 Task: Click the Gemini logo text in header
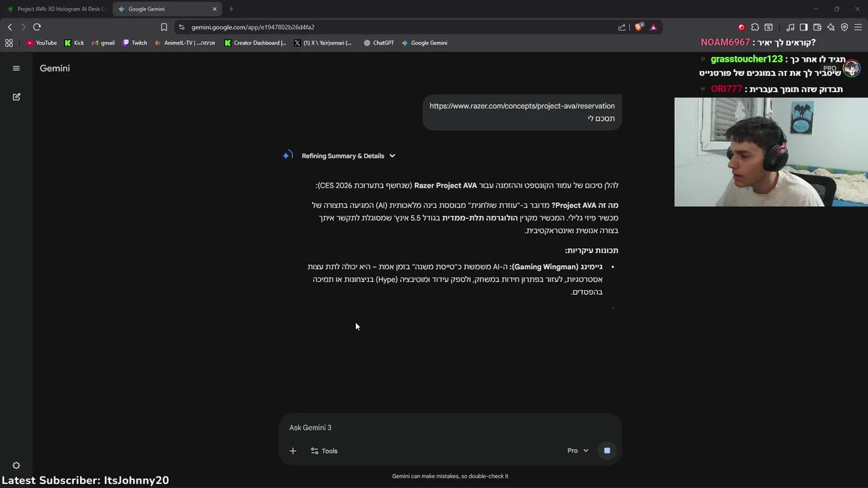(55, 68)
